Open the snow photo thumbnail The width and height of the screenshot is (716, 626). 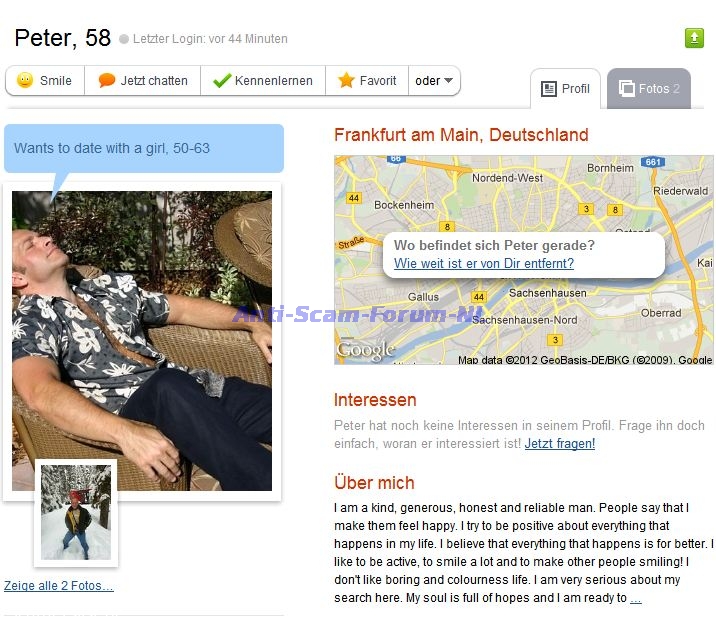tap(76, 512)
